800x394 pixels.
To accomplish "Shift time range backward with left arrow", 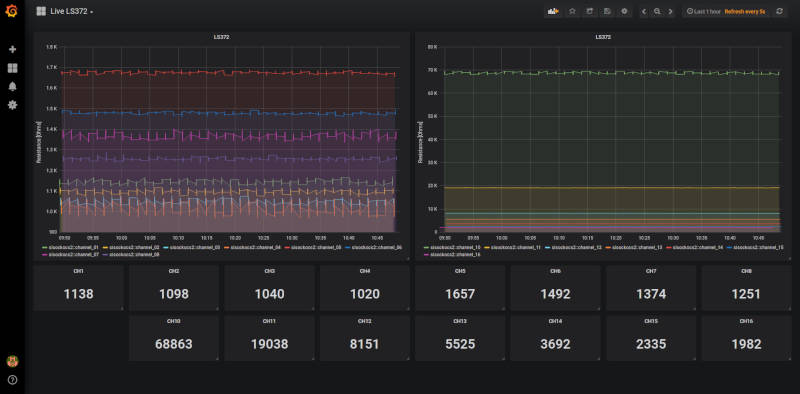I will [644, 11].
